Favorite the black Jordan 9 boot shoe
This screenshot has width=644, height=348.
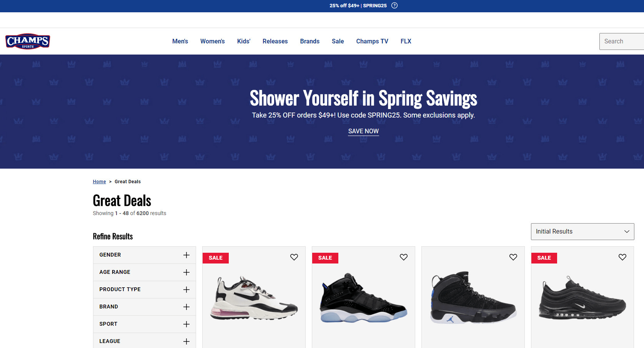(513, 257)
